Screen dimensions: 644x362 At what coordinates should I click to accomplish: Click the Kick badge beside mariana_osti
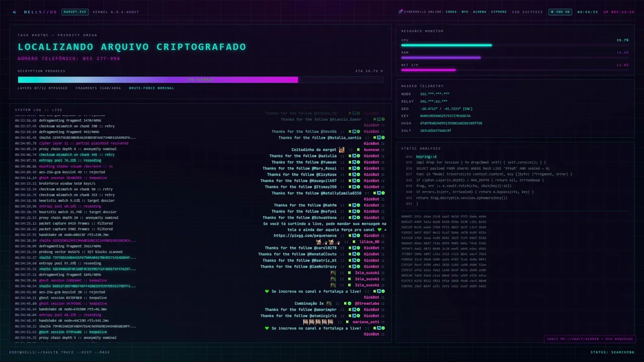347,322
